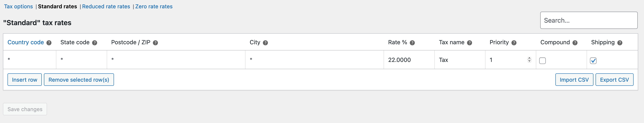Go to Tax options
Viewport: 644px width, 123px height.
[x=18, y=6]
